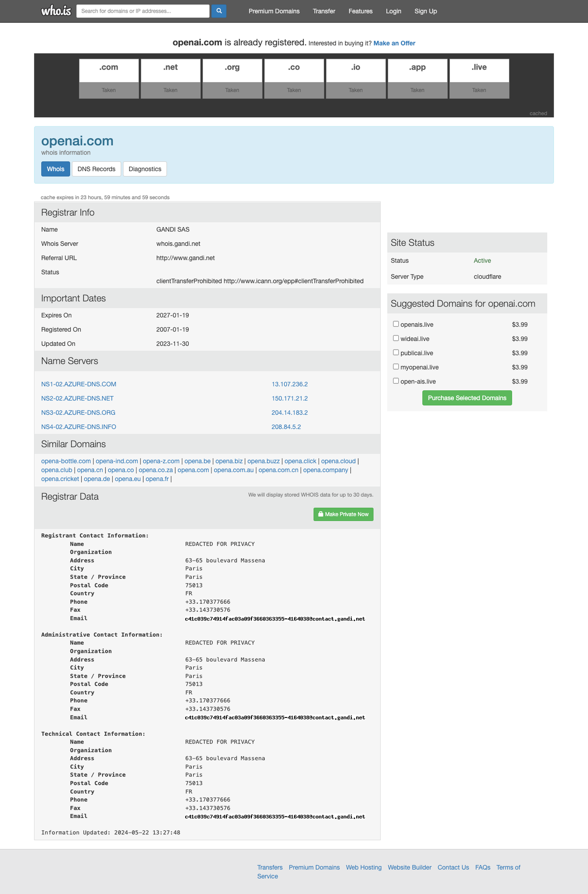This screenshot has width=588, height=894.
Task: Click FAQs footer link
Action: [483, 867]
